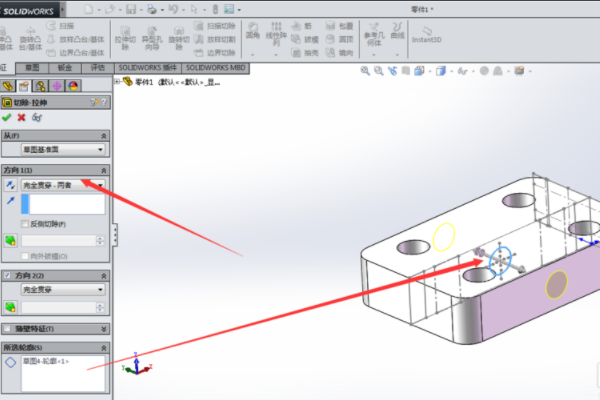Switch to the 草图 (Sketch) tab
The width and height of the screenshot is (600, 400).
tap(32, 68)
